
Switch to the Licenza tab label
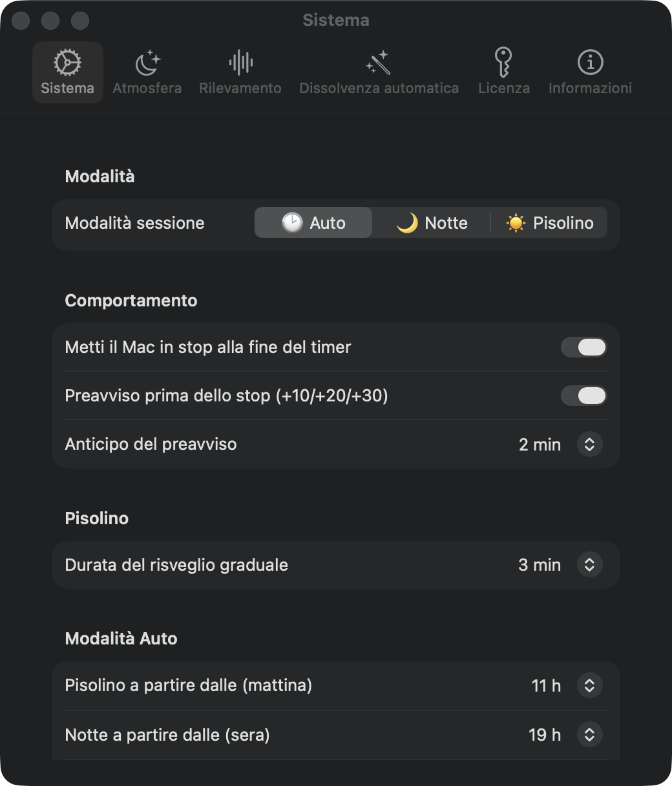(504, 88)
